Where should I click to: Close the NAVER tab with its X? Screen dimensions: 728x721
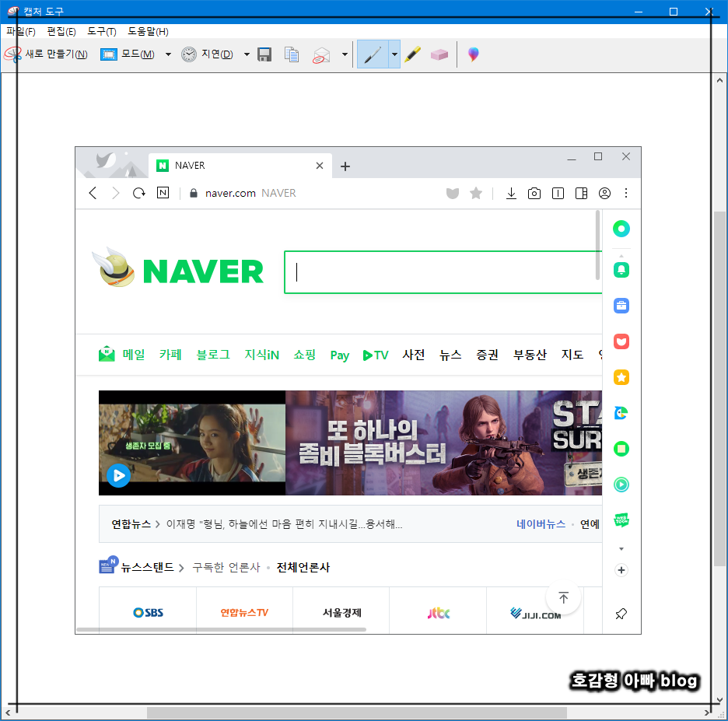(320, 166)
